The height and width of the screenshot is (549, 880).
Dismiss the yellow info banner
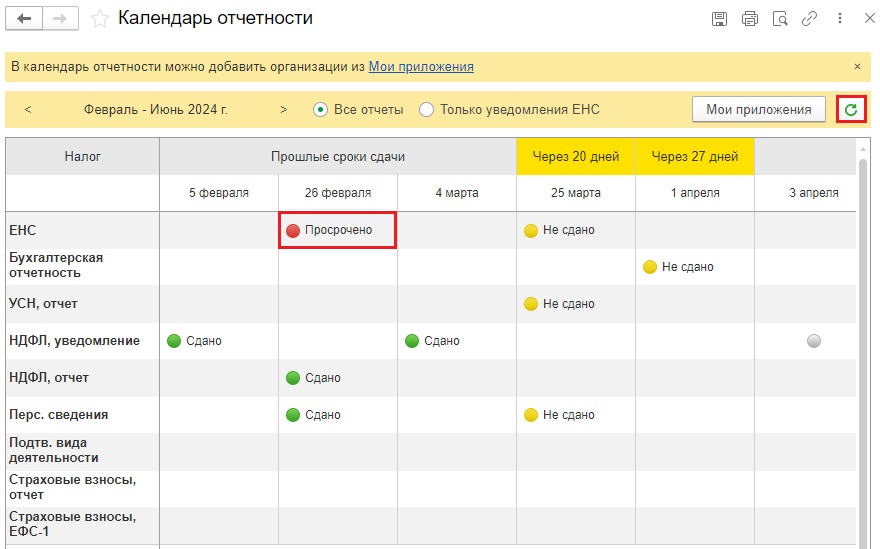[x=857, y=66]
